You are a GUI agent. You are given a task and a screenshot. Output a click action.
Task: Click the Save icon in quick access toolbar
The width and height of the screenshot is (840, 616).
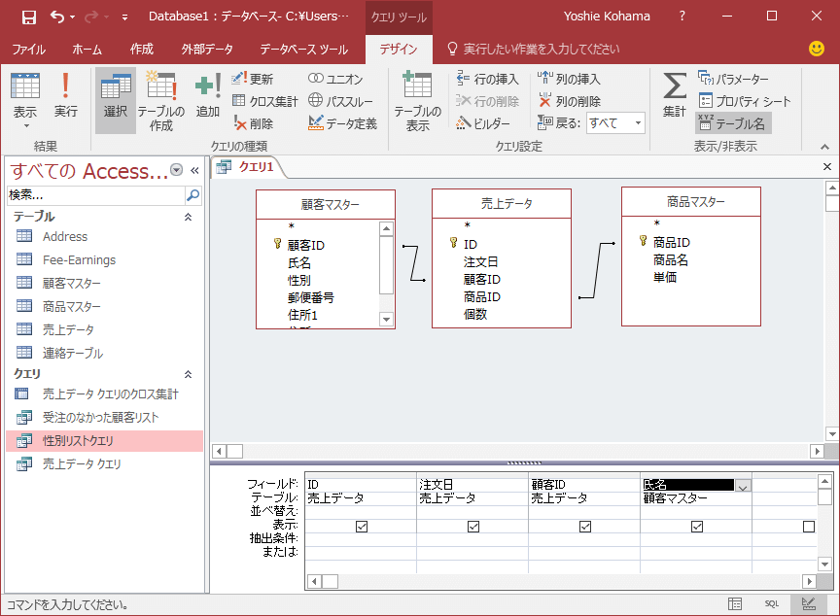[x=28, y=17]
